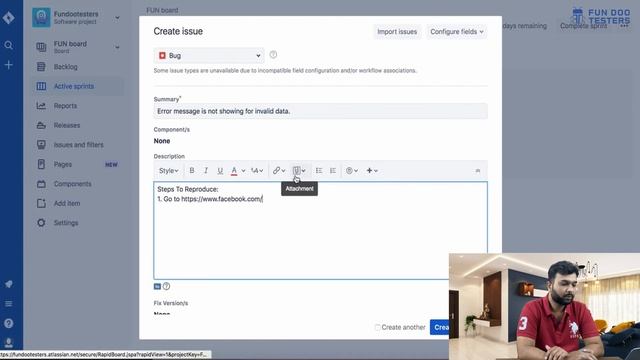The width and height of the screenshot is (640, 360).
Task: Open the hamburger menu icon in the left bar
Action: (x=8, y=304)
